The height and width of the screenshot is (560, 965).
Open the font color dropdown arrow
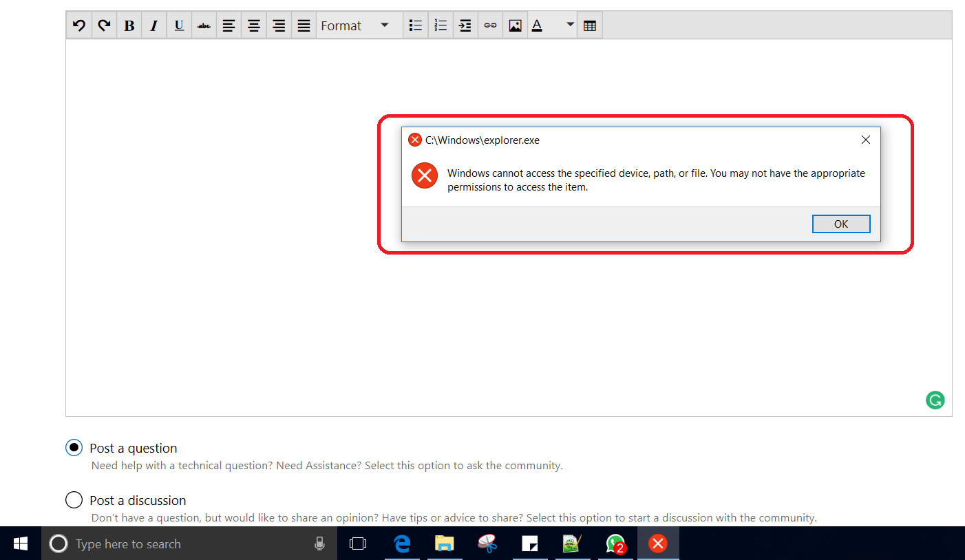click(569, 25)
